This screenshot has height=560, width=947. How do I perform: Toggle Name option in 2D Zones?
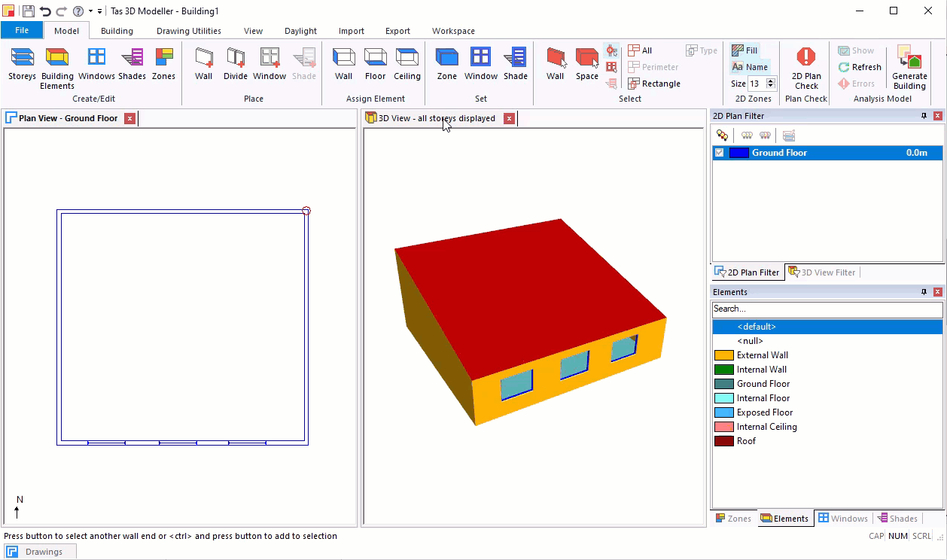[x=750, y=67]
